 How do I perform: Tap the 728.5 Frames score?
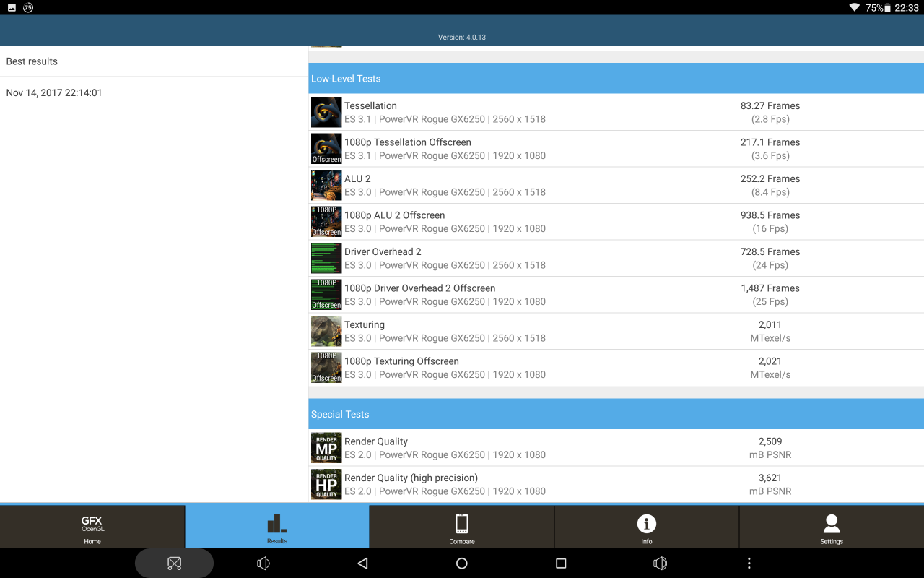tap(770, 251)
